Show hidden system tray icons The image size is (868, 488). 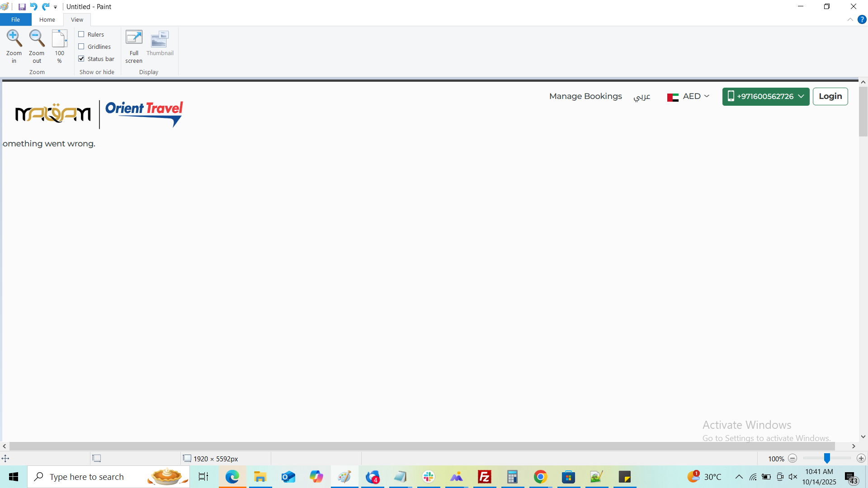coord(739,477)
